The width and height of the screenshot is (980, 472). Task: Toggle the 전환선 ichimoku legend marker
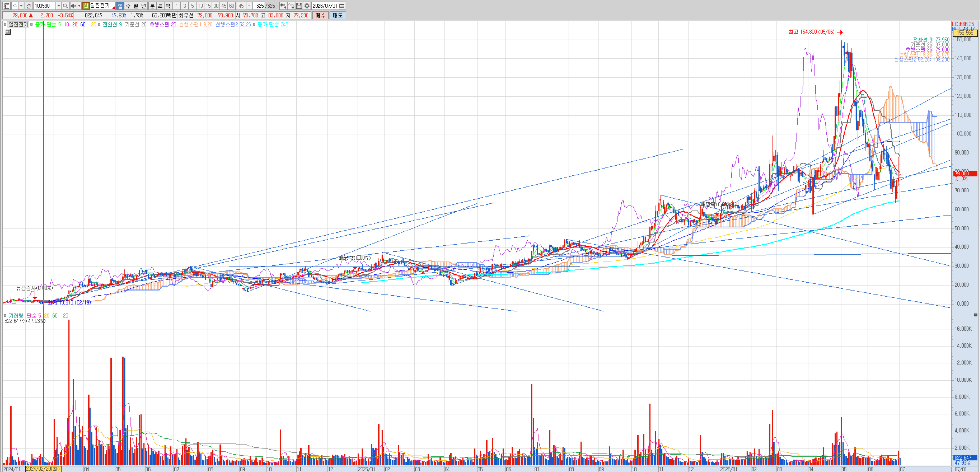click(99, 24)
